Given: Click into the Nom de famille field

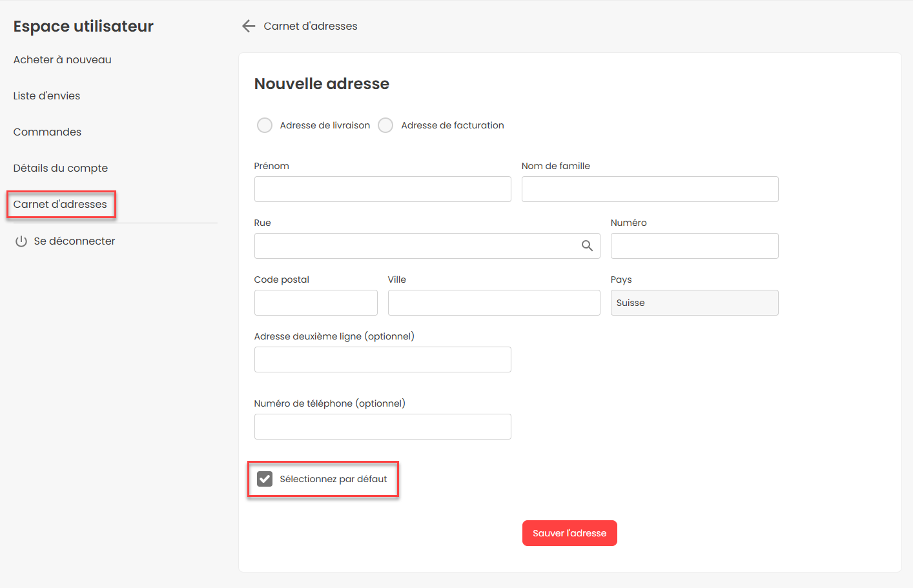Looking at the screenshot, I should coord(650,189).
